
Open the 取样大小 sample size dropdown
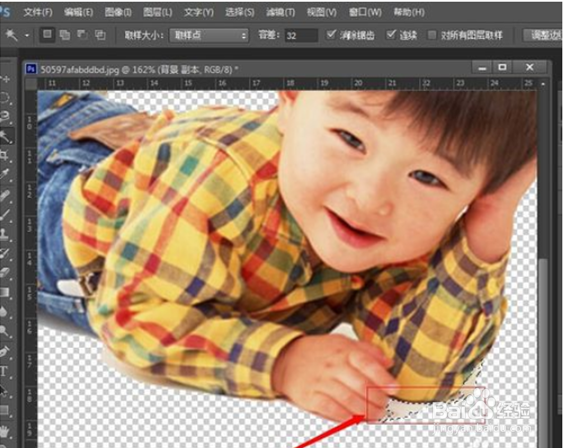209,35
